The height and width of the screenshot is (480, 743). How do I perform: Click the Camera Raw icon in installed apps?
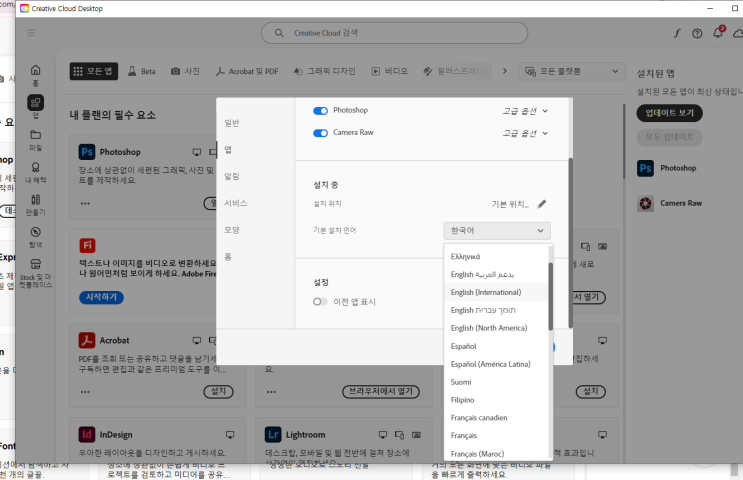[645, 203]
